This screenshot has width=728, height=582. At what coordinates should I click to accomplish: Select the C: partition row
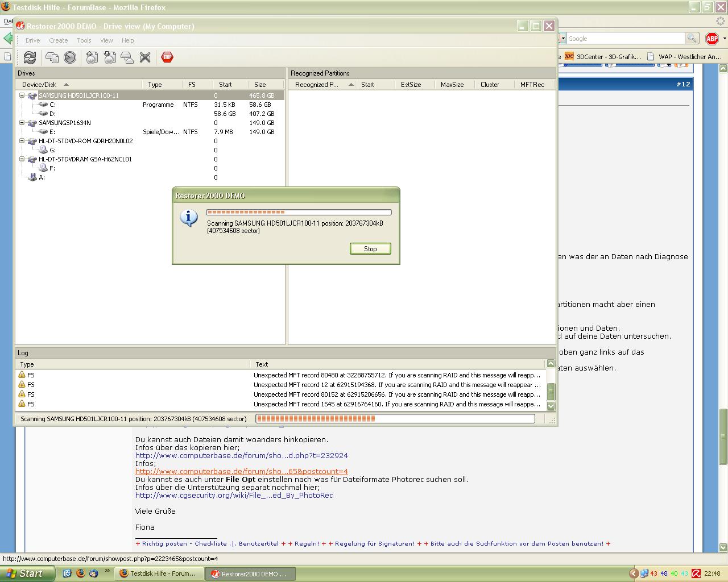click(x=151, y=105)
